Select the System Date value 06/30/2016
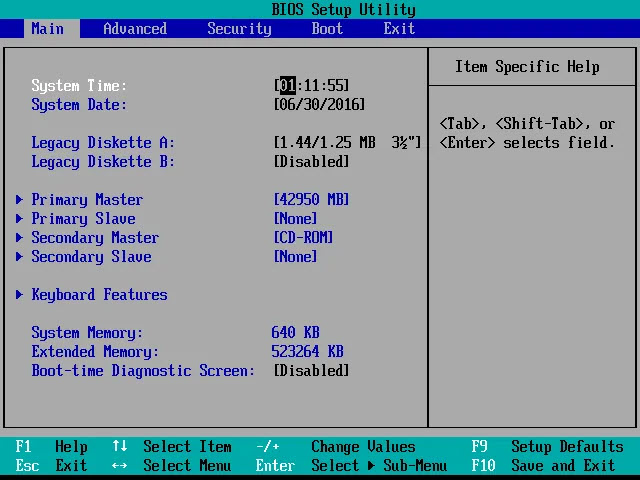 point(319,104)
